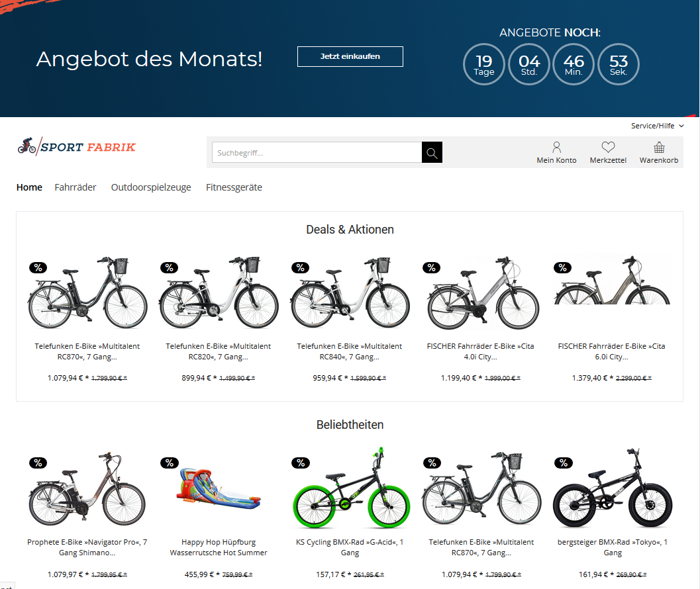This screenshot has width=700, height=589.
Task: Click the % badge on Prophete Navigator Pro
Action: coord(38,463)
